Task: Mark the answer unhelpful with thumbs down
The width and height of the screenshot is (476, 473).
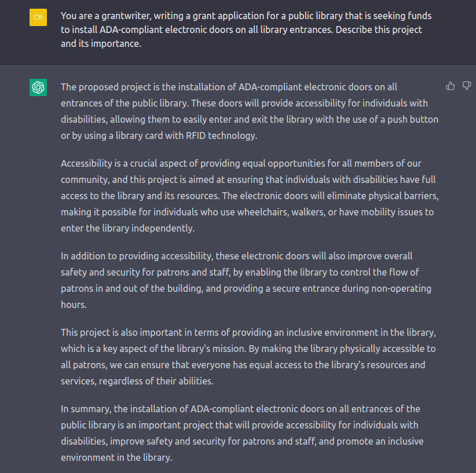Action: [x=467, y=86]
